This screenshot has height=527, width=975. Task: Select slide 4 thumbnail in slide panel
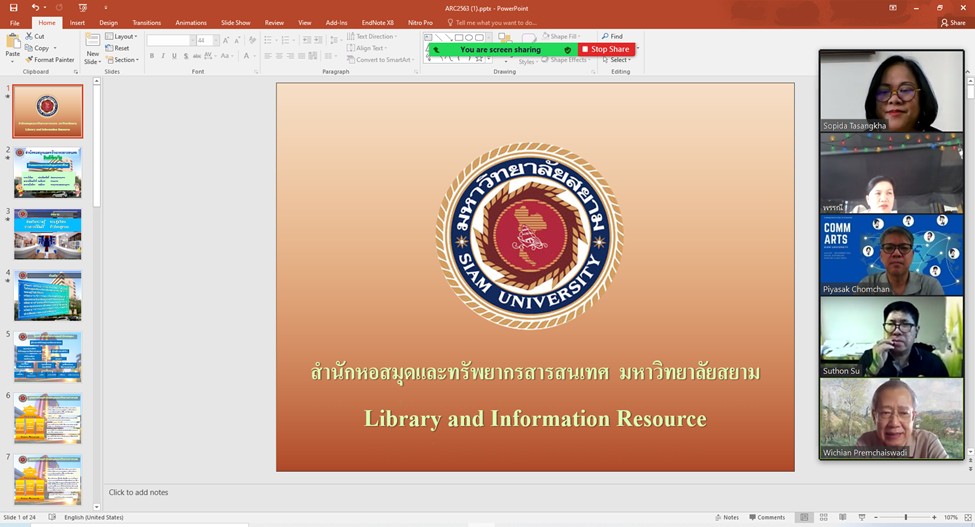pyautogui.click(x=47, y=295)
